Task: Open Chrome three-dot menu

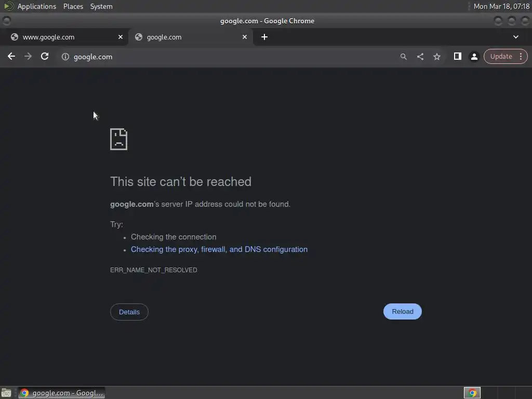Action: 521,56
